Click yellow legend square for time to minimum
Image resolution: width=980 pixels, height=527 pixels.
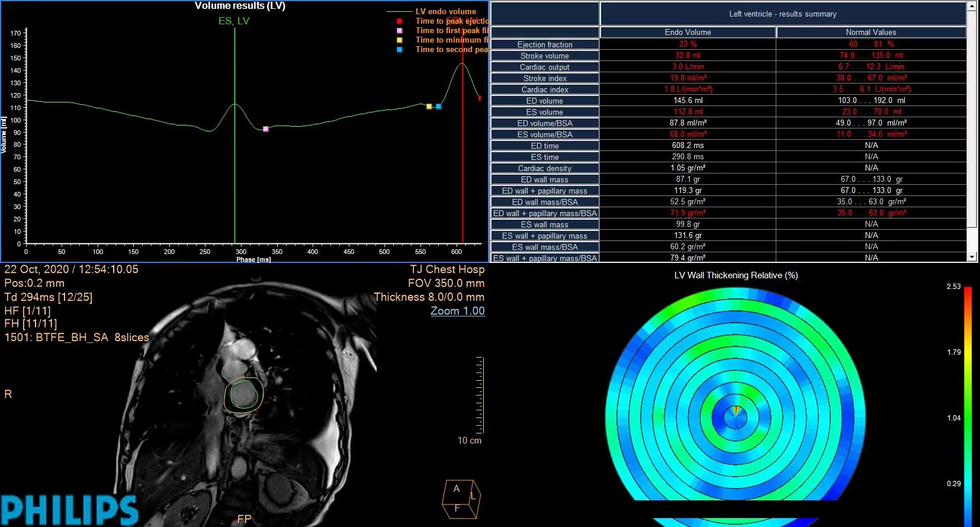pyautogui.click(x=400, y=40)
